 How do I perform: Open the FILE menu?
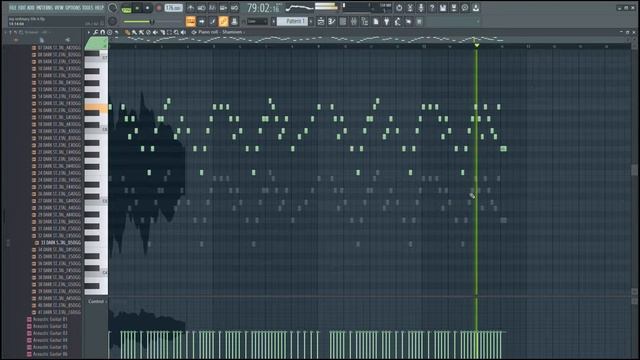coord(13,8)
